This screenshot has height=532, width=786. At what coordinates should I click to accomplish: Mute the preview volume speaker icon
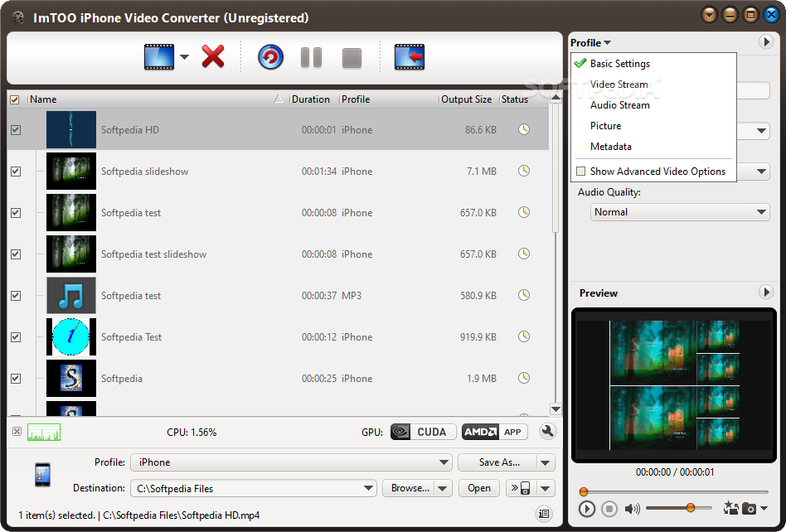(632, 509)
